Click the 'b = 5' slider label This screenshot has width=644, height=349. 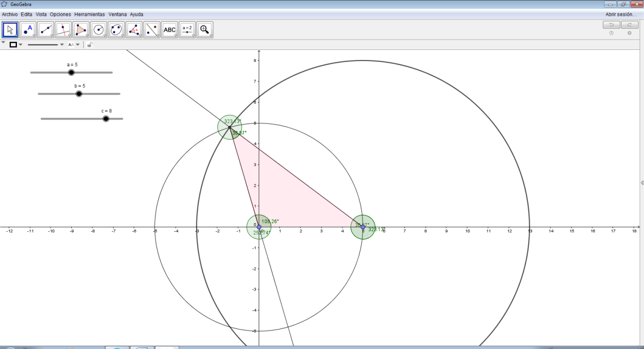[80, 86]
